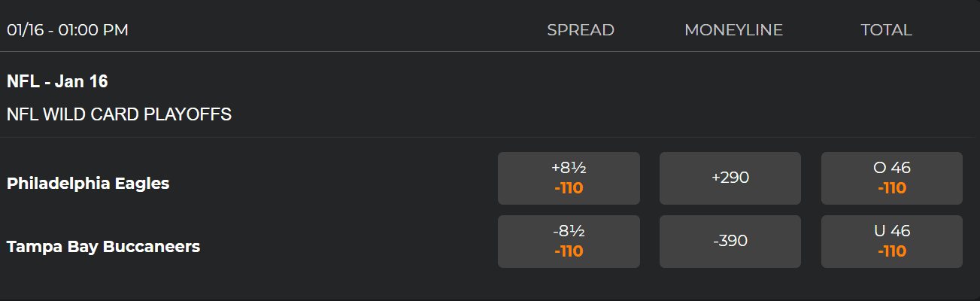
Task: Click orange -110 price under O 46
Action: click(x=892, y=188)
